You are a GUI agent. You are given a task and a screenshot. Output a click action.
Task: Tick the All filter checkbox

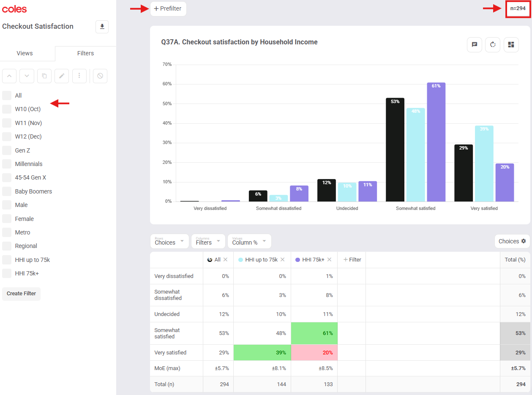click(x=7, y=95)
